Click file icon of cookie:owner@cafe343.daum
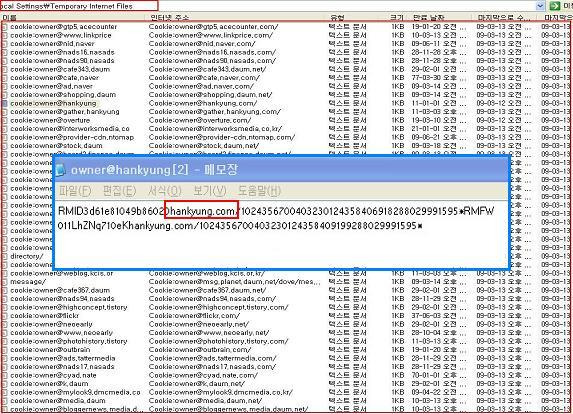Image resolution: width=573 pixels, height=414 pixels. tap(5, 69)
